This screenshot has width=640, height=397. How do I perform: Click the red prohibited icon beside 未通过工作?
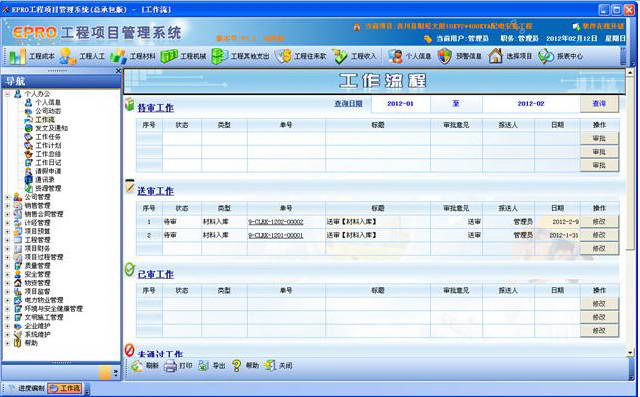(x=129, y=350)
